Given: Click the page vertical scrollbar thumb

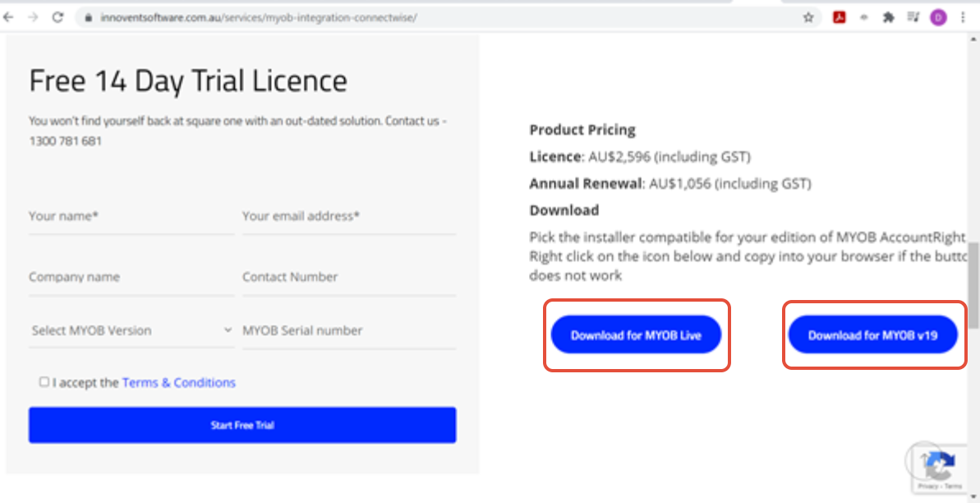Looking at the screenshot, I should pyautogui.click(x=973, y=284).
